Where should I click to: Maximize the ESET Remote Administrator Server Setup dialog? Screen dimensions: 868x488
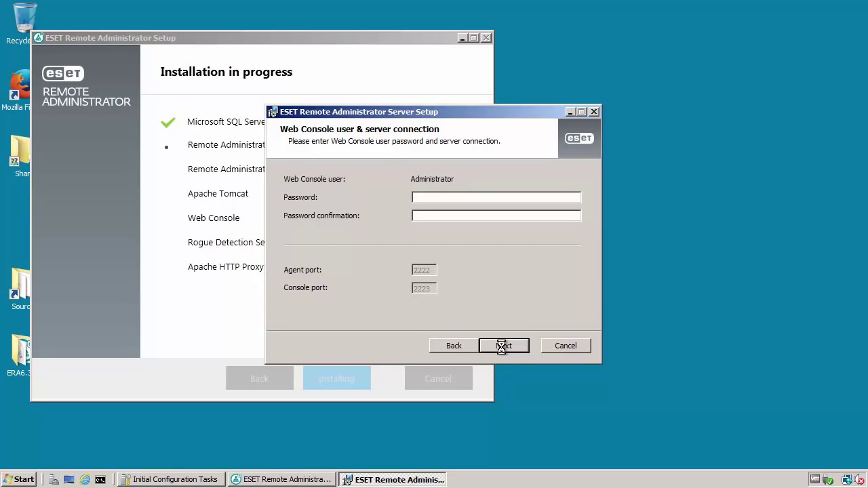[x=582, y=112]
